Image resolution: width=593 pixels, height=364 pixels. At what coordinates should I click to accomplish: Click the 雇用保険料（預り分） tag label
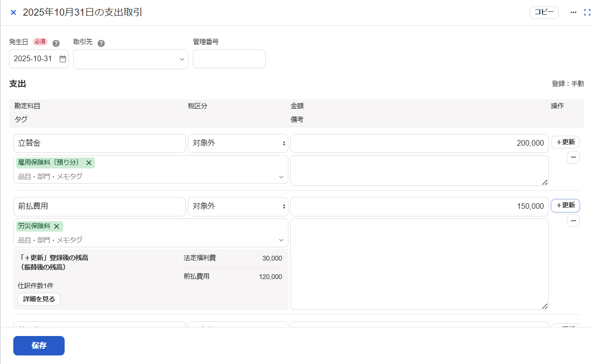pyautogui.click(x=49, y=163)
